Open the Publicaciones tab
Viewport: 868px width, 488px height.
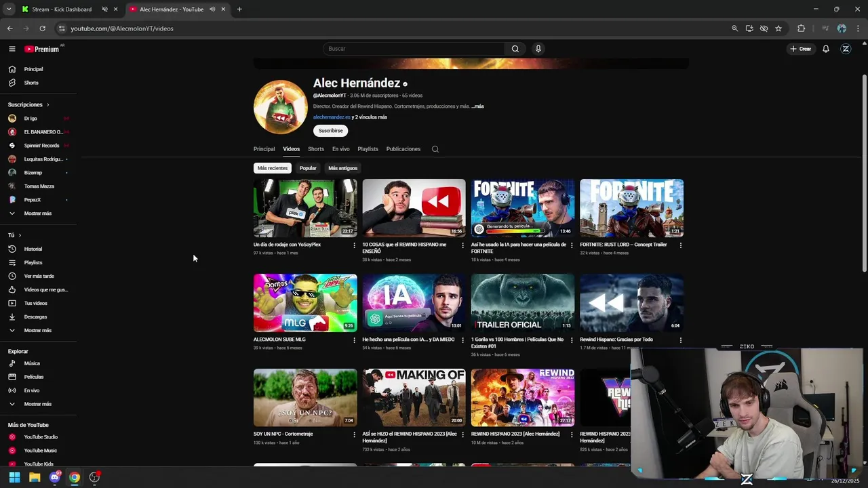pyautogui.click(x=403, y=149)
